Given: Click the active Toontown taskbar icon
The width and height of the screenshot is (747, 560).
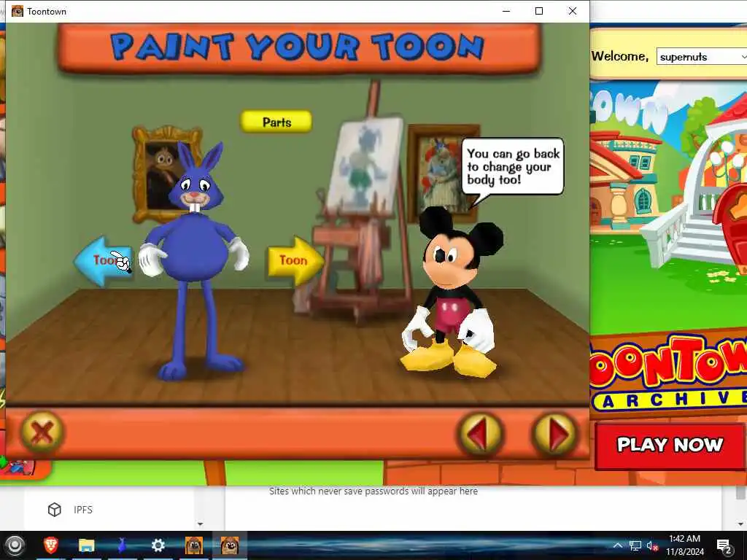Looking at the screenshot, I should coord(230,545).
